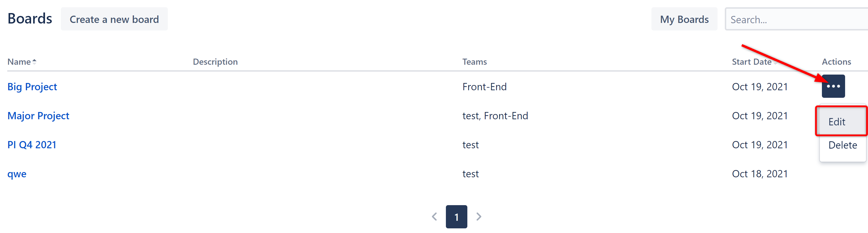Open the three-dot actions menu button
This screenshot has height=233, width=868.
pyautogui.click(x=833, y=86)
